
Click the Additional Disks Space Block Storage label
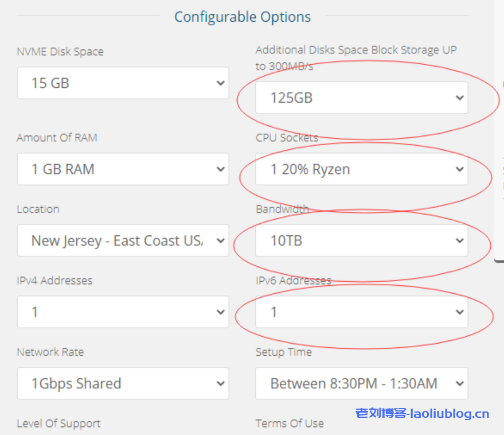pos(356,51)
